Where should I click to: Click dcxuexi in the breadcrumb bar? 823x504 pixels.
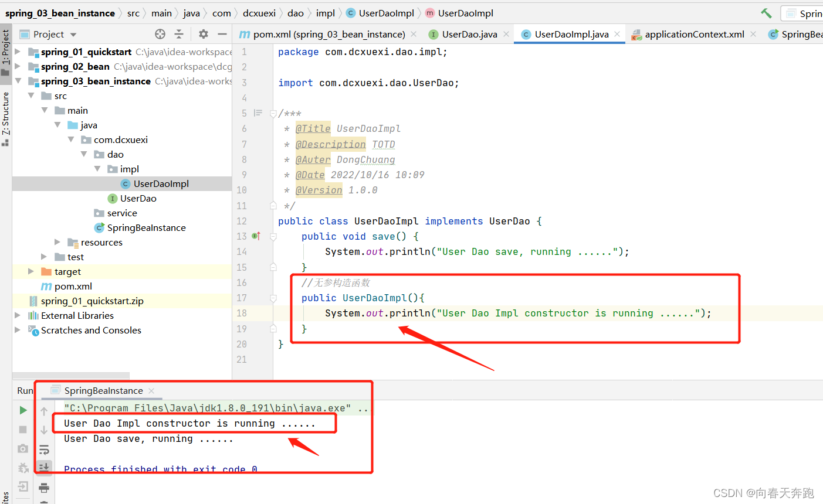point(259,13)
